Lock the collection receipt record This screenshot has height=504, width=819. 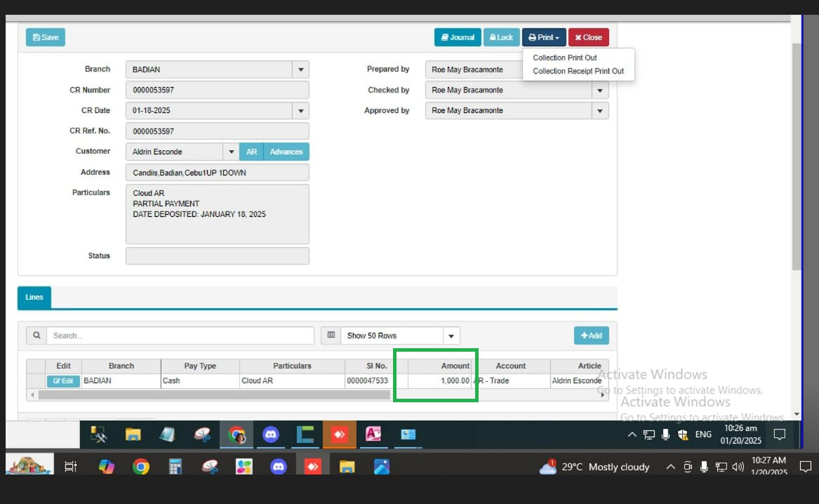(x=501, y=37)
